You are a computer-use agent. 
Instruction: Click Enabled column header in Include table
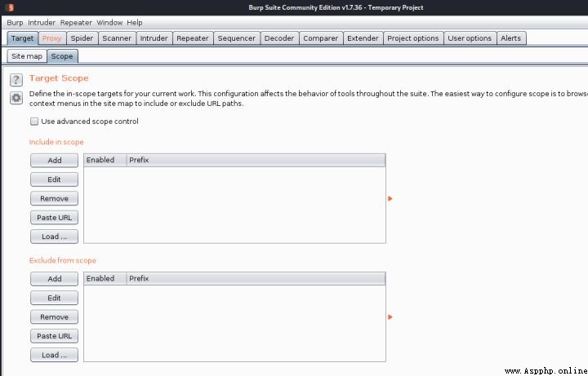point(105,160)
